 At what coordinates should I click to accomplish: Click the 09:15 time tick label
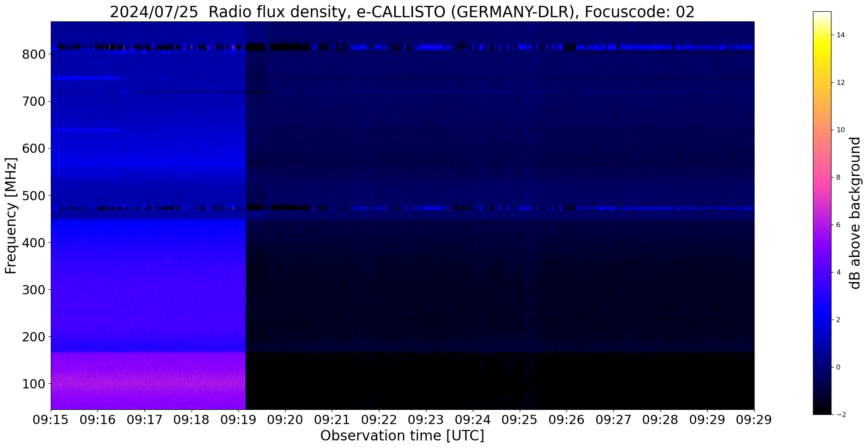(51, 420)
